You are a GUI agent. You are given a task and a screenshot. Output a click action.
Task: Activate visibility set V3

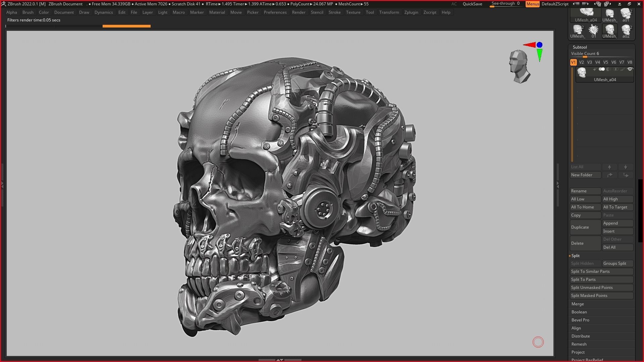[589, 62]
